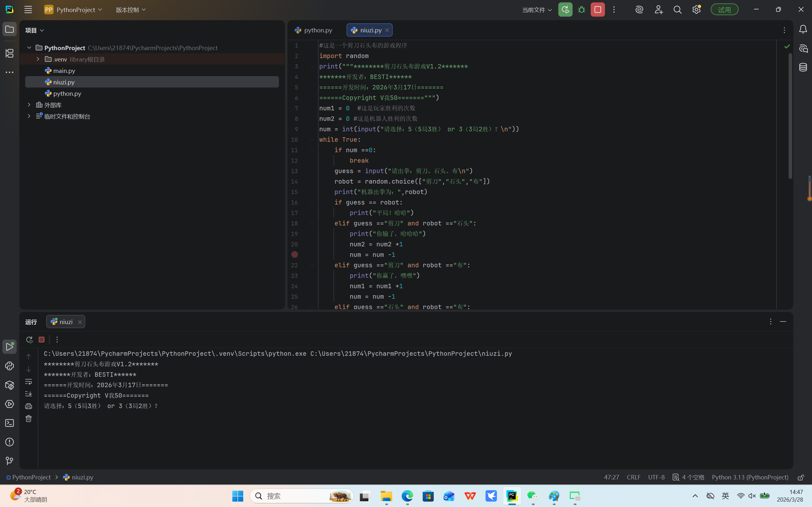Toggle soft-wrap in the run console

pyautogui.click(x=29, y=381)
